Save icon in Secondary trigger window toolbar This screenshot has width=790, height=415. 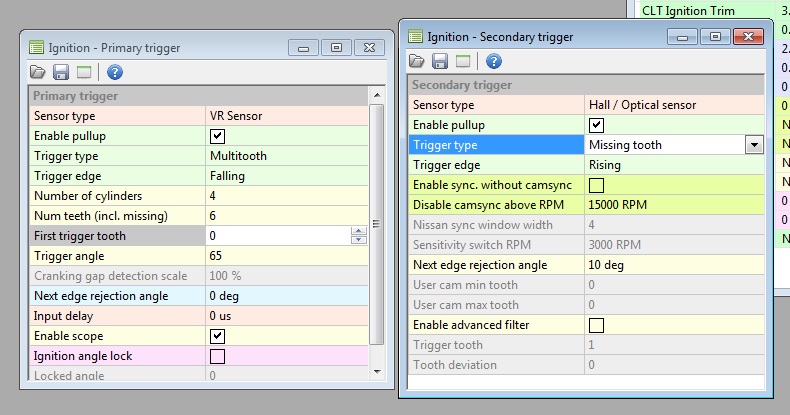(440, 61)
